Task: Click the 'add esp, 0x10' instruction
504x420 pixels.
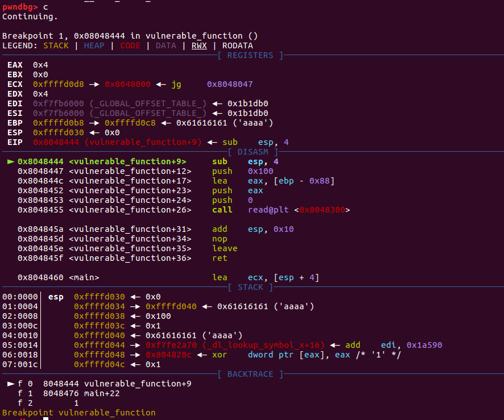Action: point(253,229)
